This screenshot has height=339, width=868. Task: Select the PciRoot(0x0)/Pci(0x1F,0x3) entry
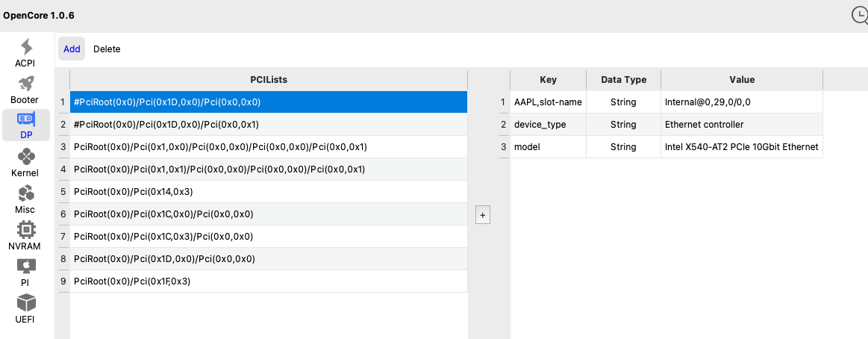coord(269,282)
